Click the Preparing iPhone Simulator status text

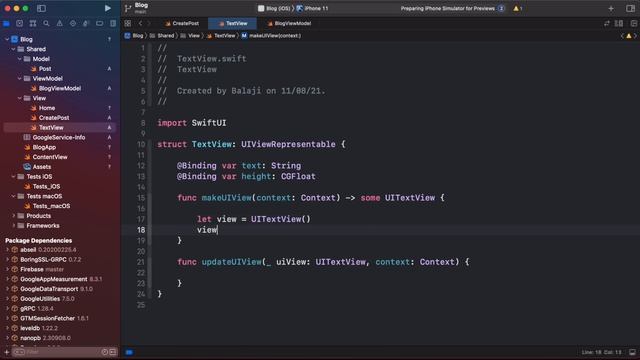(x=447, y=9)
